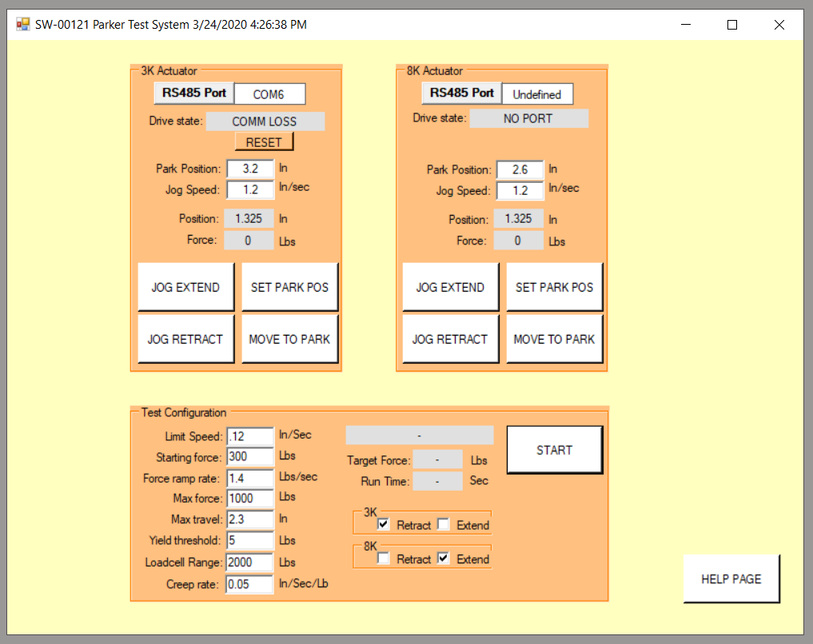The height and width of the screenshot is (644, 813).
Task: Click MOVE TO PARK in 8K Actuator panel
Action: coord(554,339)
